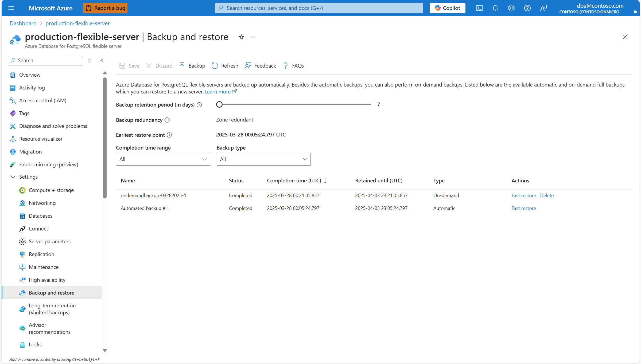Collapse the Settings section
Image resolution: width=641 pixels, height=364 pixels.
[x=13, y=177]
